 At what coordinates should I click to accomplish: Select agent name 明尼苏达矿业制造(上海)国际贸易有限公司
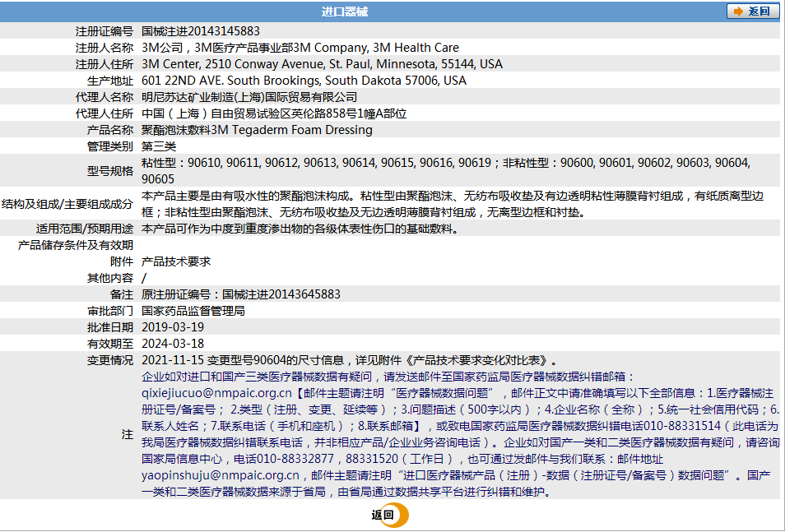click(249, 97)
